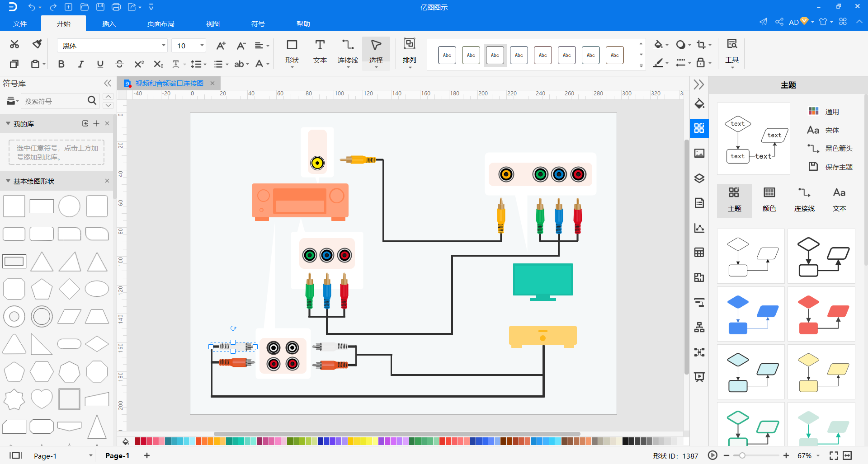Open the text alignment dropdown

click(x=262, y=46)
